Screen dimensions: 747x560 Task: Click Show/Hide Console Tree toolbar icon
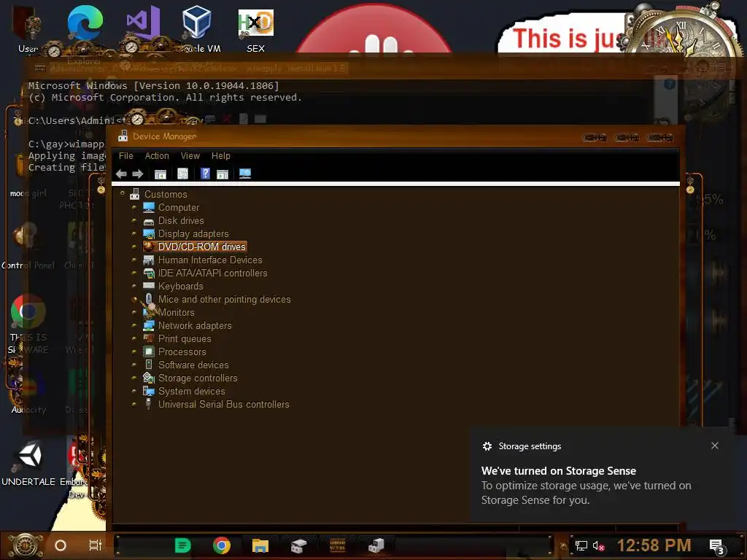(160, 174)
